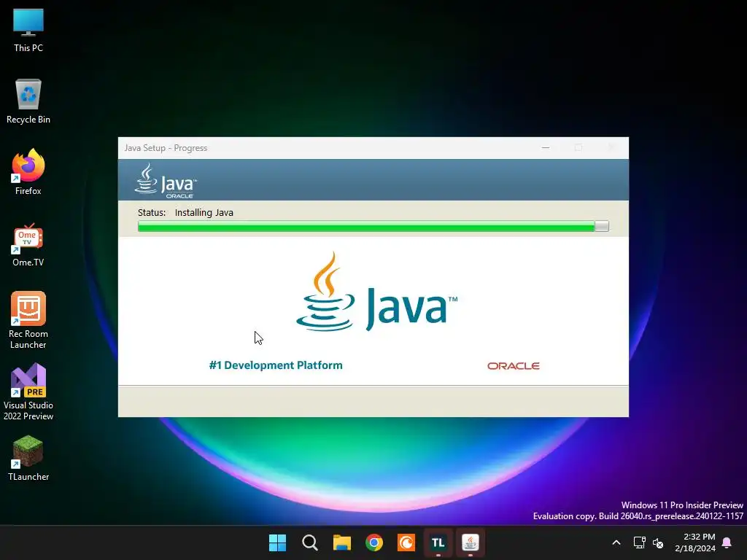This screenshot has width=747, height=560.
Task: Open the network status tray icon
Action: click(x=639, y=542)
